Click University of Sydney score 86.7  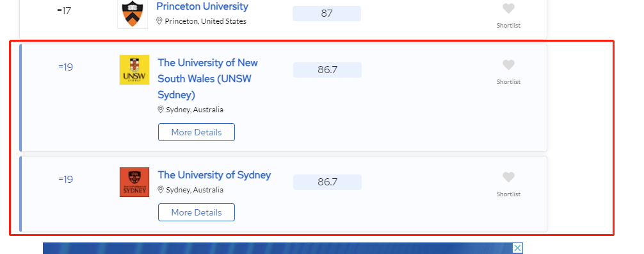[327, 182]
